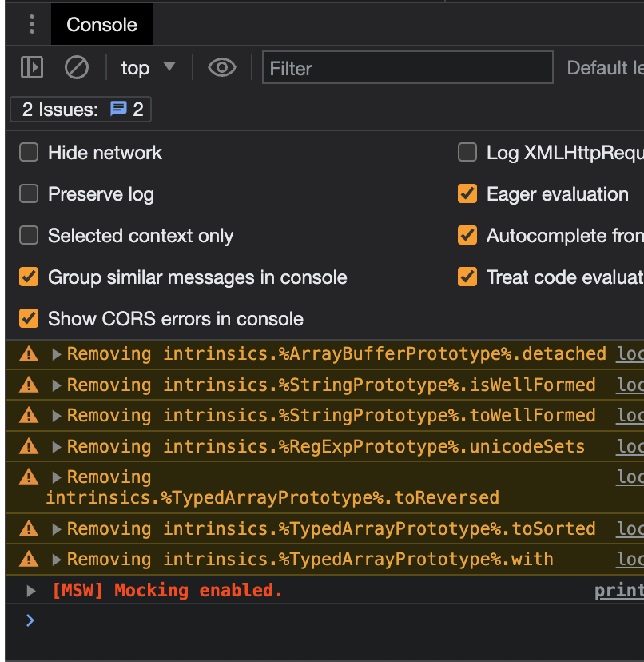Click warning icon beside RegExpPrototype unicodeSets message
This screenshot has width=644, height=662.
click(29, 447)
